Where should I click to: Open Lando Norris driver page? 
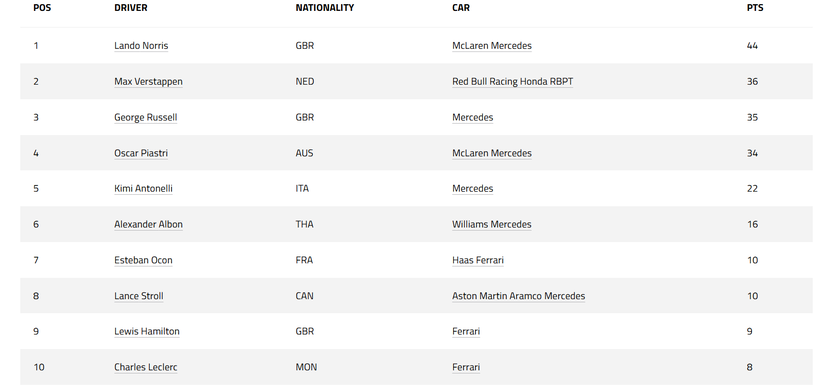pyautogui.click(x=141, y=46)
